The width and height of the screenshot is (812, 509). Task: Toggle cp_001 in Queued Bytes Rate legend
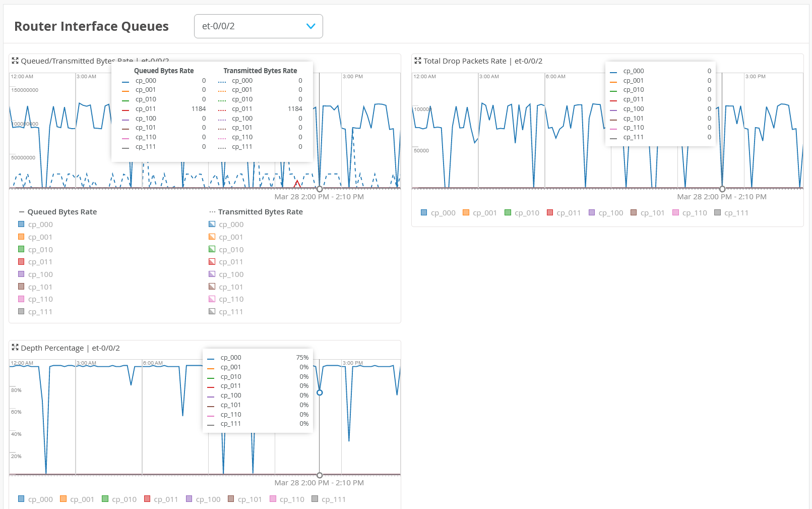tap(35, 237)
